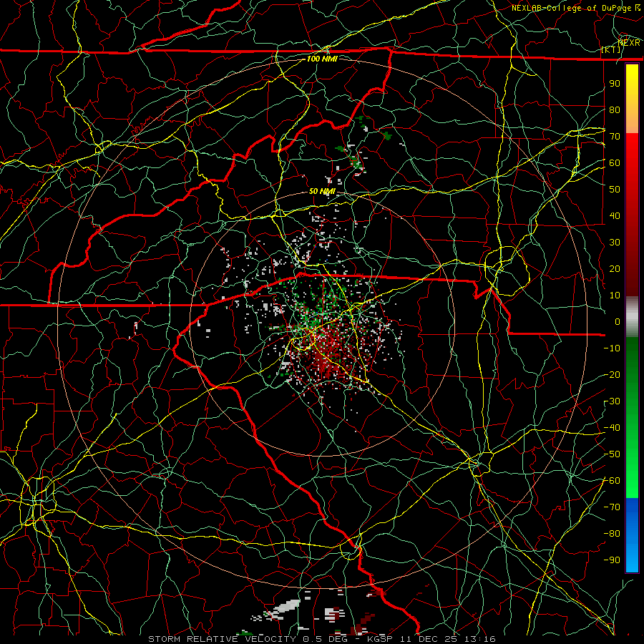Viewport: 644px width, 644px height.
Task: Pick the blue bottom segment of the color bar
Action: (x=632, y=535)
